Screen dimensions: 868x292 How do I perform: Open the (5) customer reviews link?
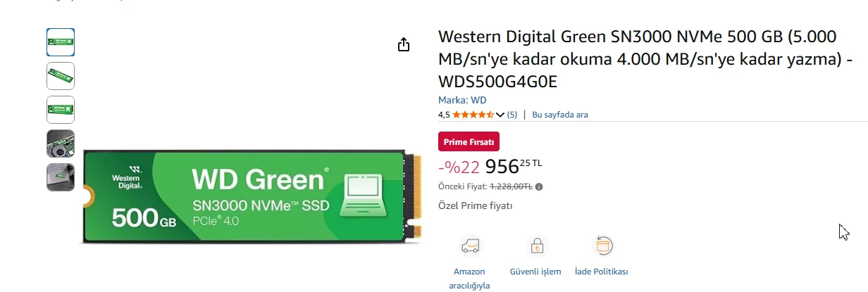pos(512,115)
